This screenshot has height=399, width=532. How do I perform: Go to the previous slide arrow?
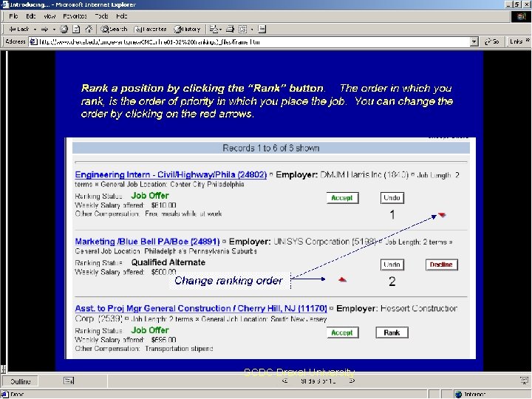point(285,381)
